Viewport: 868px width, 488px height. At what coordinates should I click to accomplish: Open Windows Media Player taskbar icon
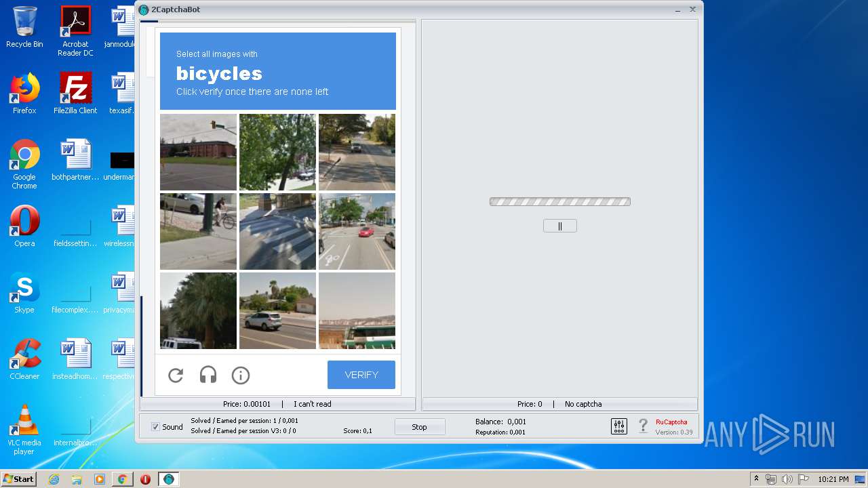pyautogui.click(x=100, y=479)
